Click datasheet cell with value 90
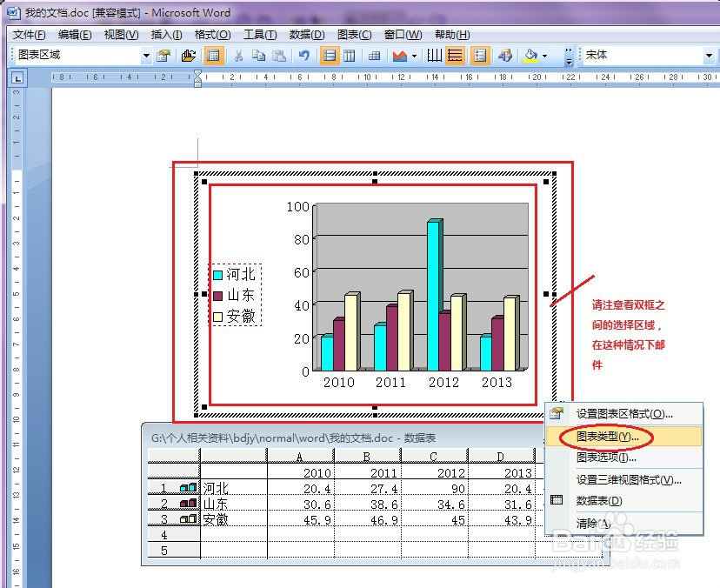Image resolution: width=720 pixels, height=588 pixels. (x=435, y=488)
